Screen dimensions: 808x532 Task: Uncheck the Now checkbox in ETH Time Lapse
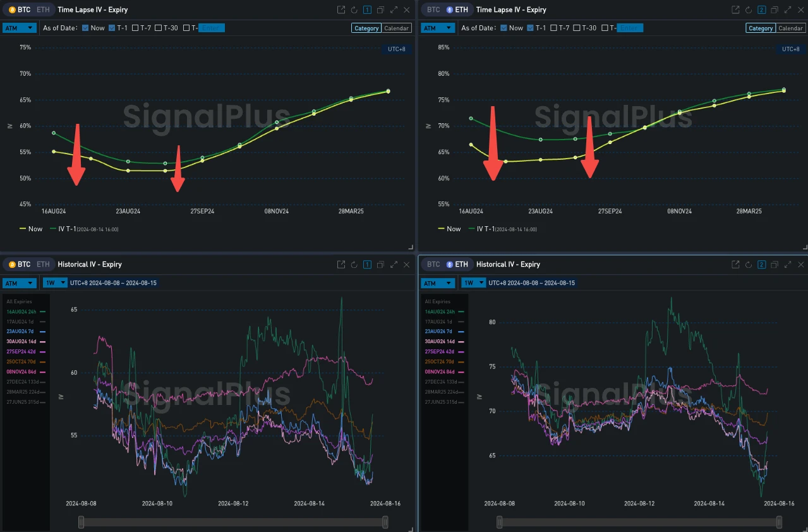point(503,28)
